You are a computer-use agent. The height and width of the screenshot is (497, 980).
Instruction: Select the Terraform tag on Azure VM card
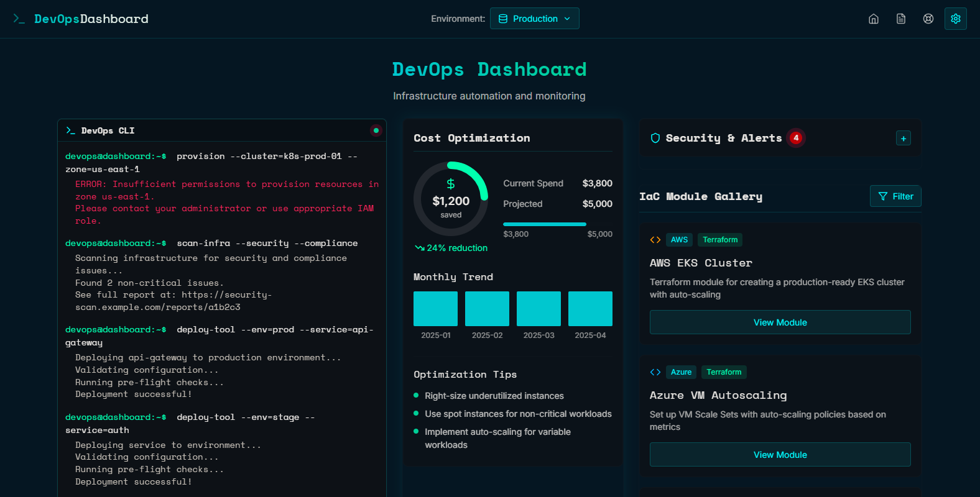click(x=724, y=372)
